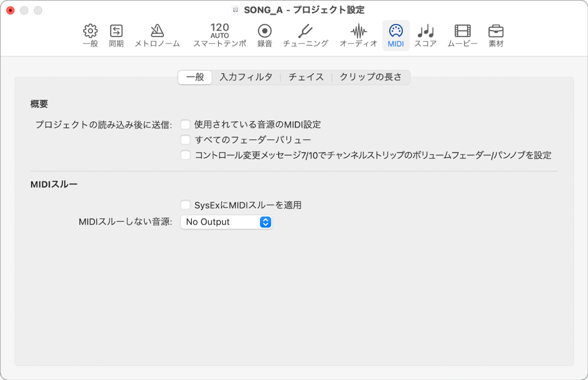Open the チューニング settings pane
The width and height of the screenshot is (588, 380).
tap(306, 35)
